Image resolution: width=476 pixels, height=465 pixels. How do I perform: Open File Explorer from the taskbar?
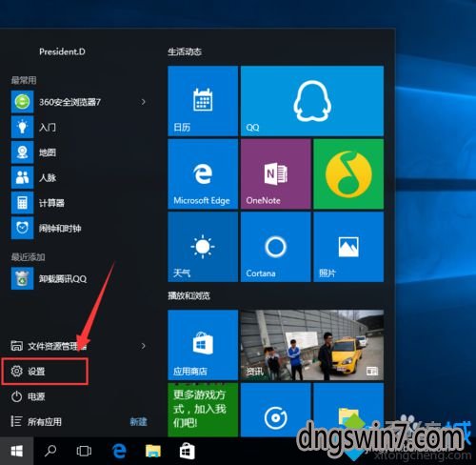pyautogui.click(x=153, y=451)
